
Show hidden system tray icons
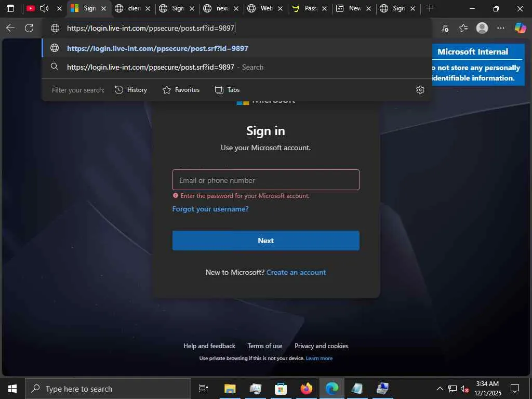[x=440, y=389]
